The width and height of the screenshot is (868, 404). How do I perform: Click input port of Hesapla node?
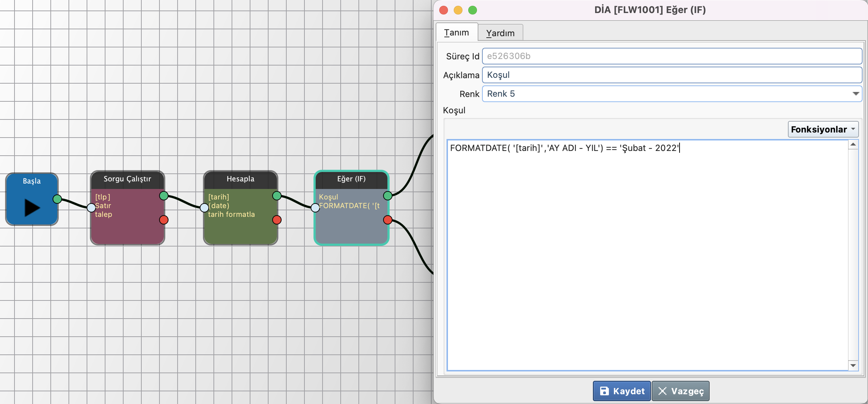pos(204,207)
